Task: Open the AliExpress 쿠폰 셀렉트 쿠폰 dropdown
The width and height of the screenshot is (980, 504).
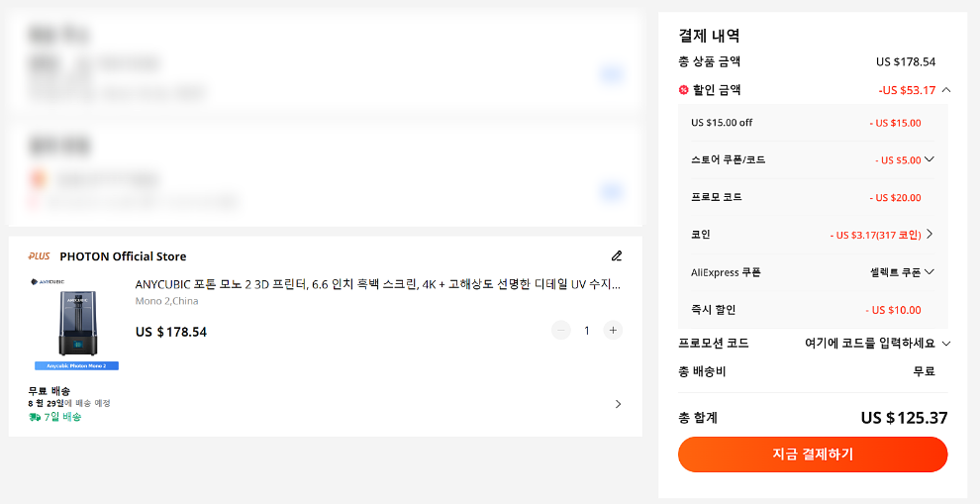Action: (929, 272)
